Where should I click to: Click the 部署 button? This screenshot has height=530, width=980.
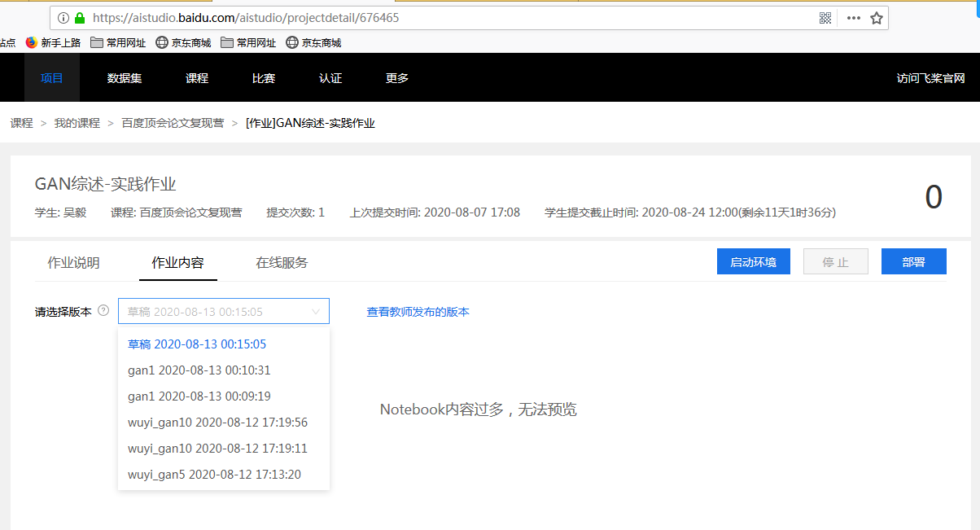914,261
